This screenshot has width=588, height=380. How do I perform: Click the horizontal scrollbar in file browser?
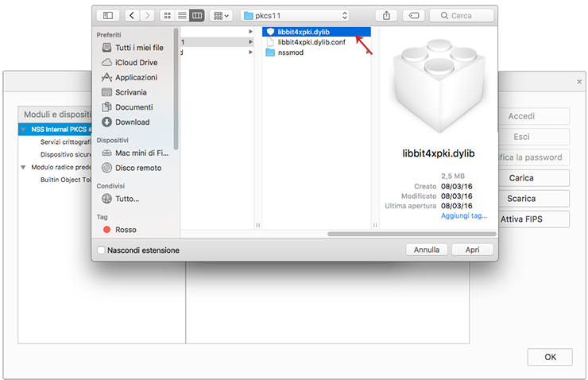(412, 234)
